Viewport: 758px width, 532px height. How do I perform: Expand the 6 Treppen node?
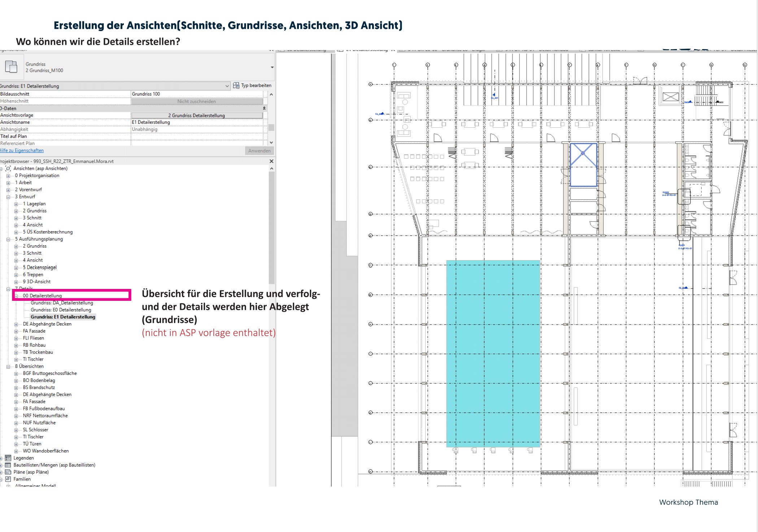16,275
